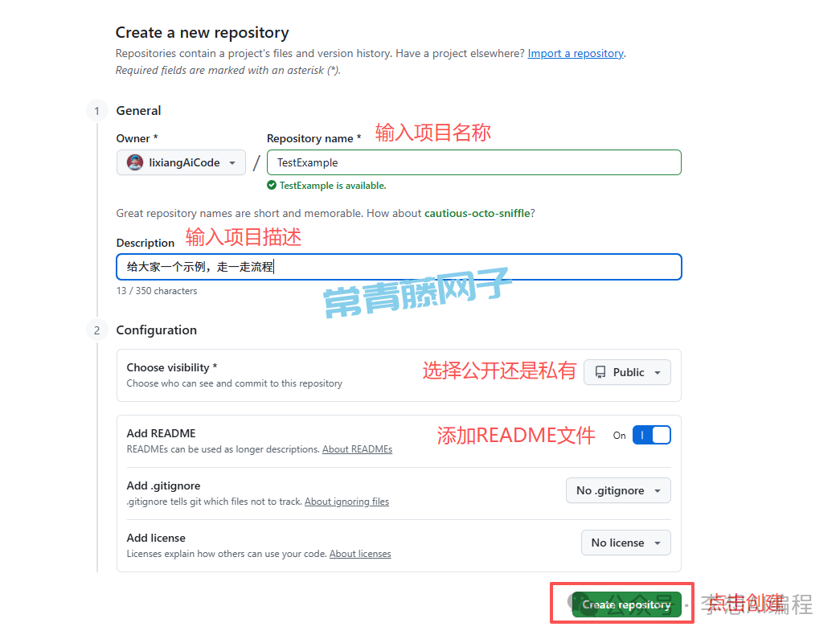Open the About ignoring files link
This screenshot has height=639, width=840.
click(347, 502)
